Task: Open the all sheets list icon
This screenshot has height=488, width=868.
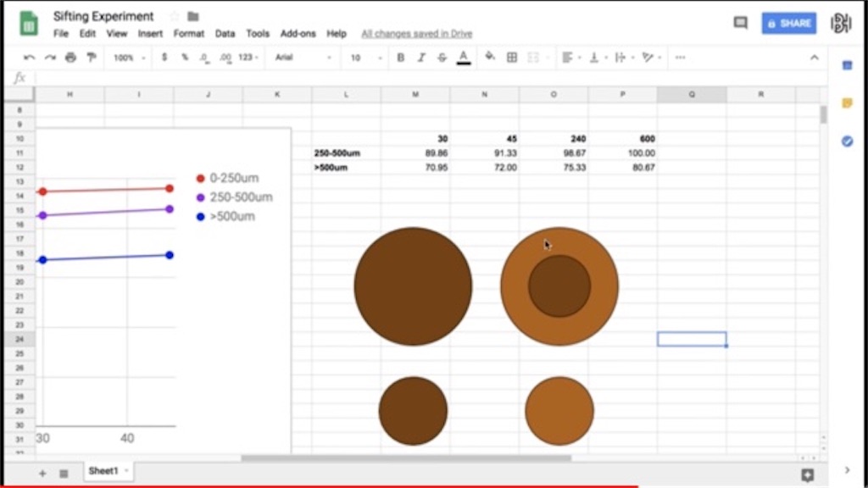Action: click(x=64, y=473)
